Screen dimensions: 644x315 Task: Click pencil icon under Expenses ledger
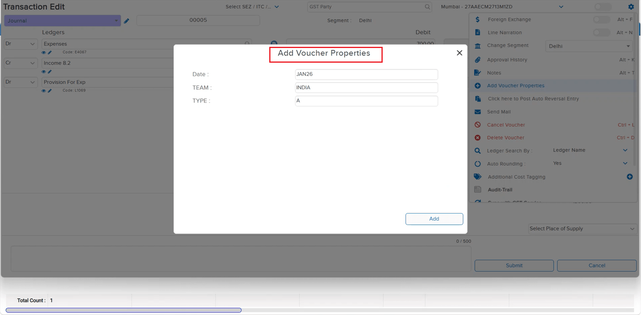point(50,52)
